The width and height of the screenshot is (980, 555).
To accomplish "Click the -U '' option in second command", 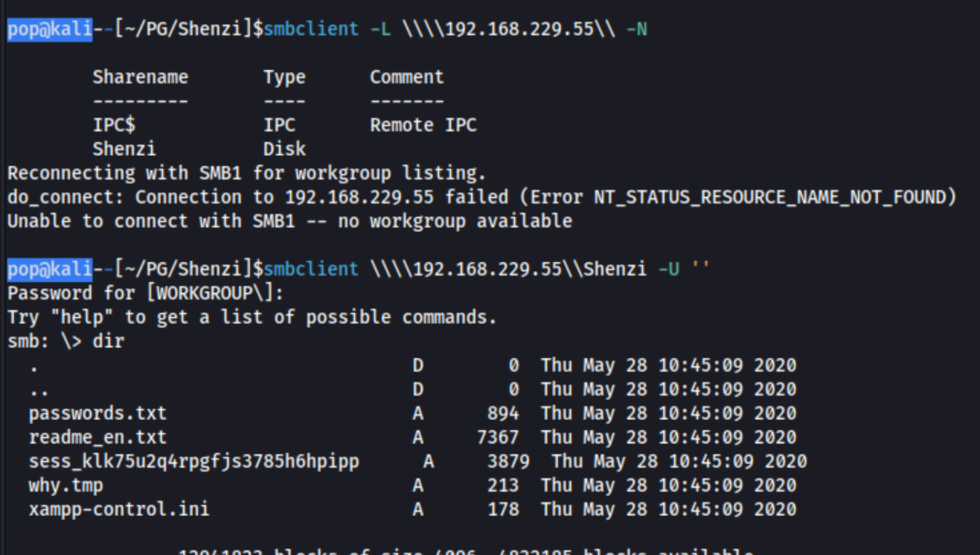I will tap(683, 269).
